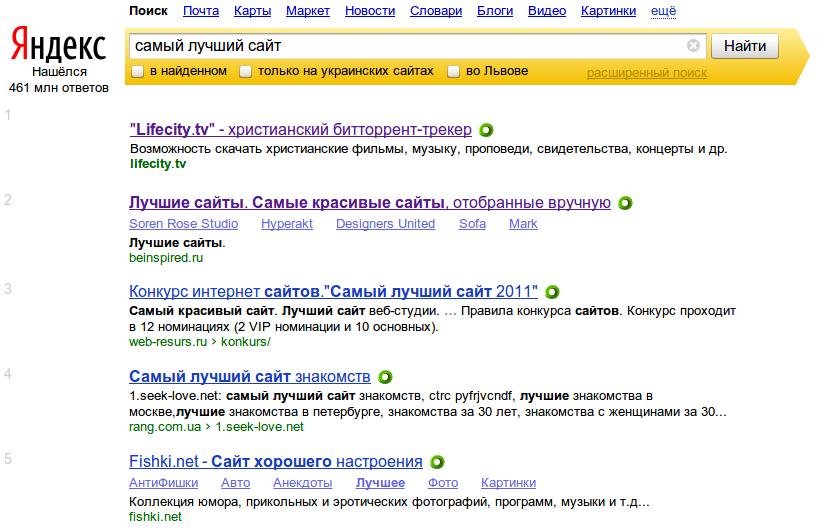Open the Sofa sitelink

click(x=472, y=224)
